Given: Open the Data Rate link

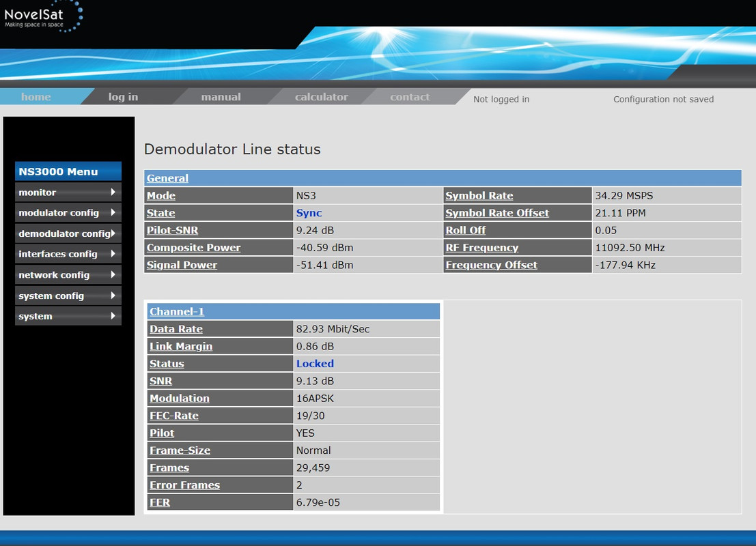Looking at the screenshot, I should tap(176, 329).
